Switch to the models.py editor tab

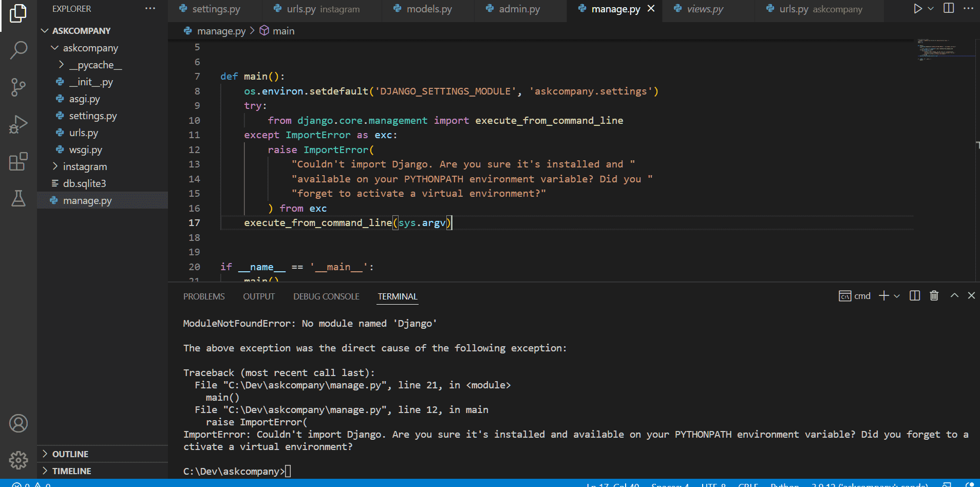(x=429, y=9)
